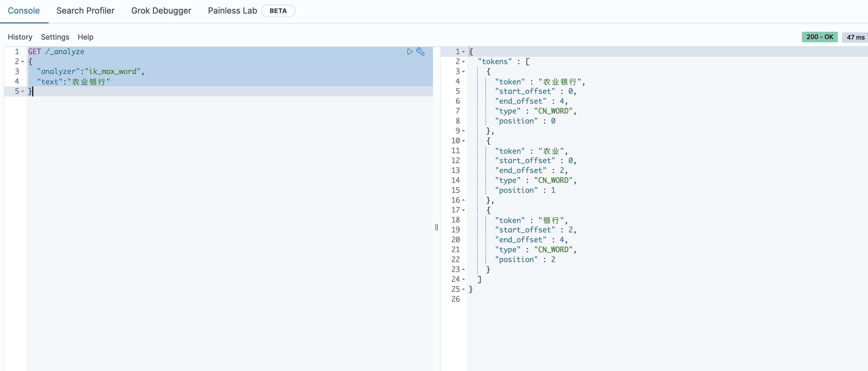Collapse request body at editor line 2
This screenshot has width=868, height=371.
[23, 62]
